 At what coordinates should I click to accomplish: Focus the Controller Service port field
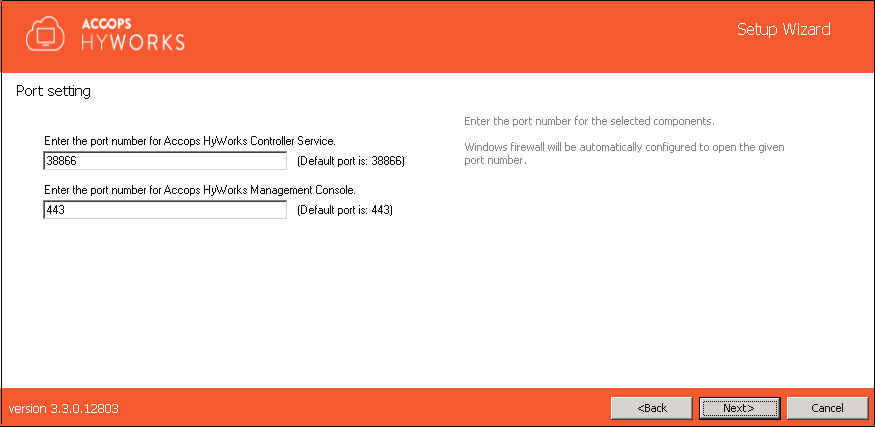pos(165,161)
